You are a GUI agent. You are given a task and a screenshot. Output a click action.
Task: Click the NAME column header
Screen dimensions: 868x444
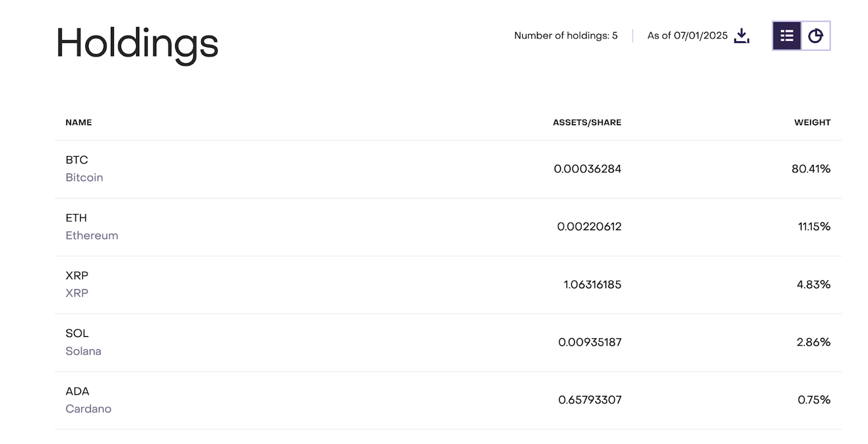pyautogui.click(x=79, y=123)
